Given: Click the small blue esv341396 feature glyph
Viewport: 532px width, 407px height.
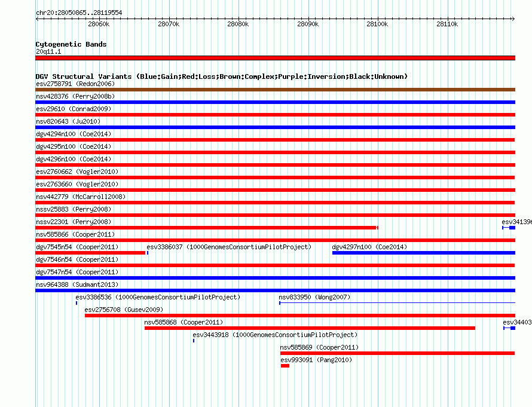Looking at the screenshot, I should 509,228.
